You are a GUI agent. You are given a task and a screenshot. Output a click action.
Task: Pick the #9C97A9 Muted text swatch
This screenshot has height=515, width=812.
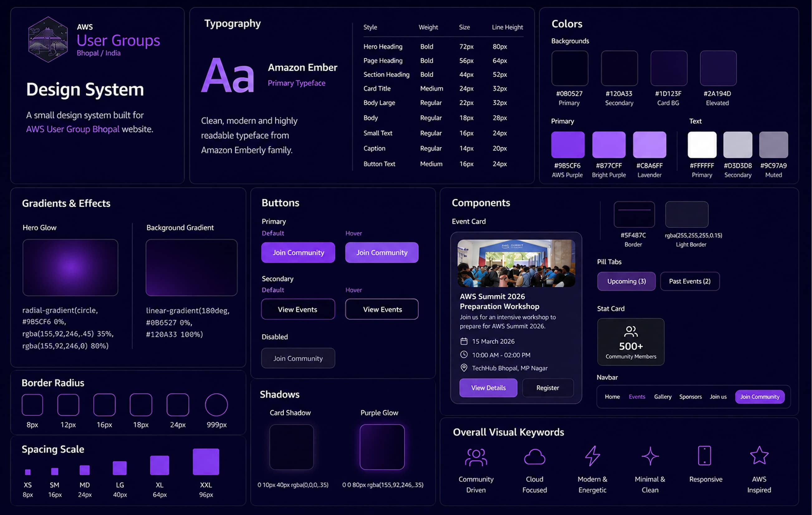[x=774, y=145]
